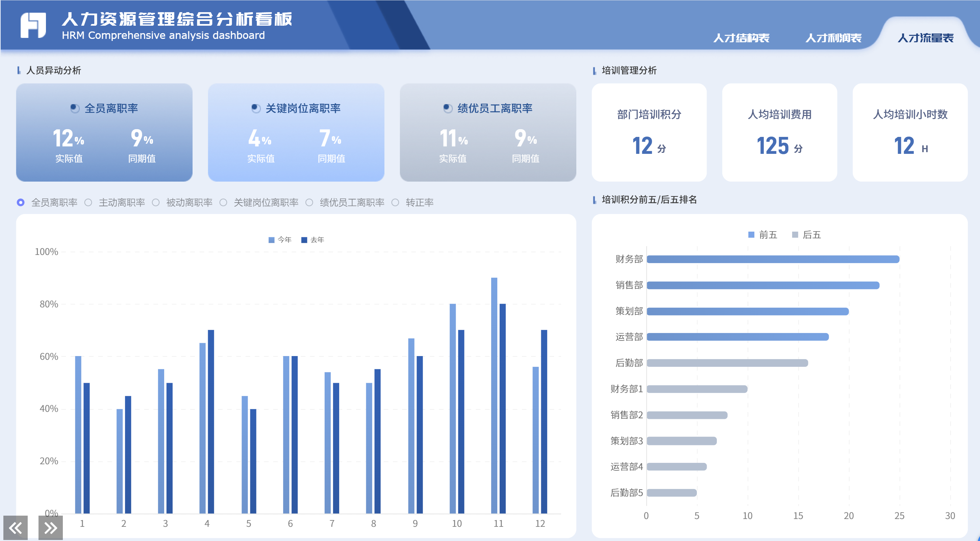Image resolution: width=980 pixels, height=541 pixels.
Task: Choose the 关键岗位离职率 radio option
Action: click(223, 203)
